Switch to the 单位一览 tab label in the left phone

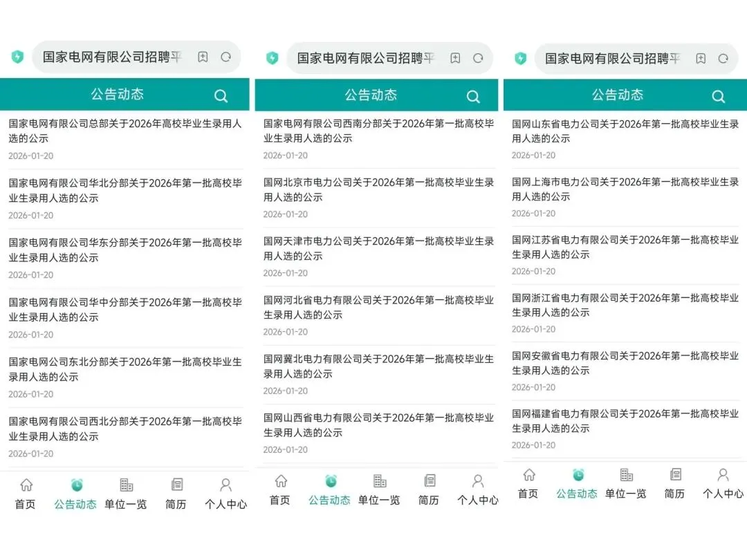[126, 504]
